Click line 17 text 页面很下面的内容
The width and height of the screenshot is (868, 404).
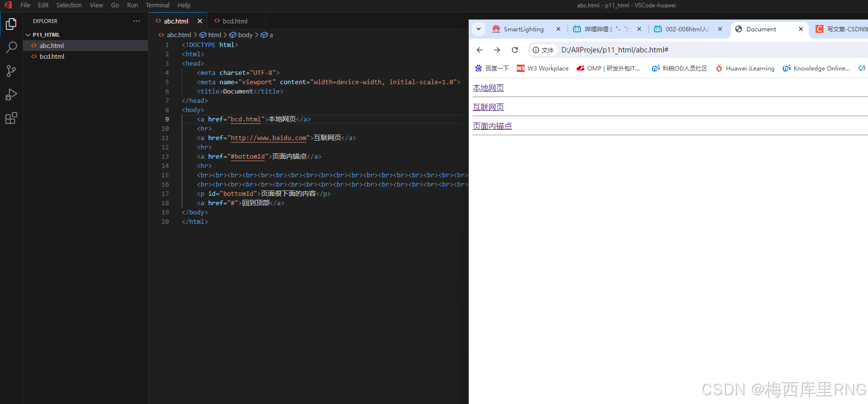(289, 193)
